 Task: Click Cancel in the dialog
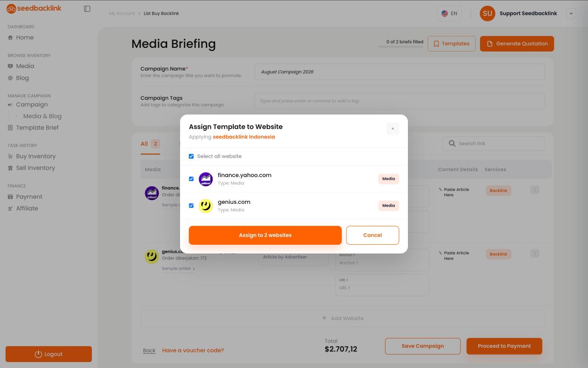coord(373,235)
